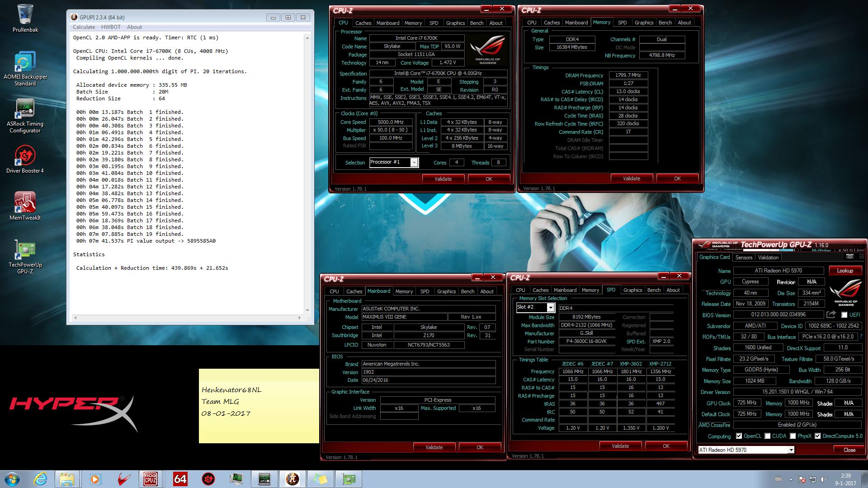Click OK in the SPD CPU-Z window
The image size is (868, 488).
point(666,446)
